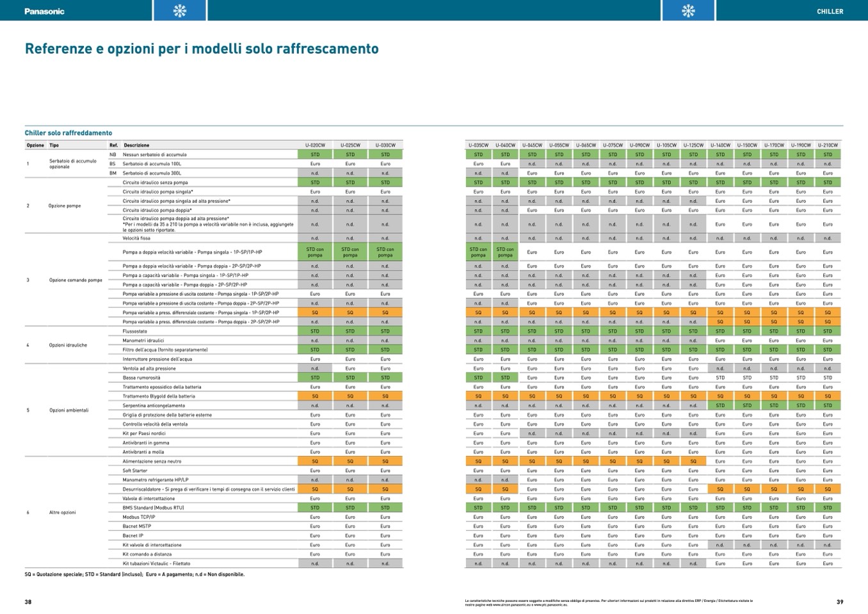Click page number 38 at bottom left

click(x=28, y=602)
